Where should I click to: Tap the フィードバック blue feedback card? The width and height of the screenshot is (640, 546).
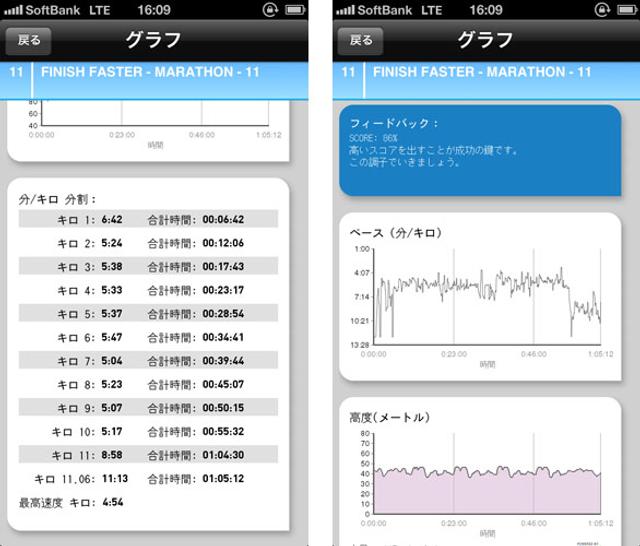480,151
